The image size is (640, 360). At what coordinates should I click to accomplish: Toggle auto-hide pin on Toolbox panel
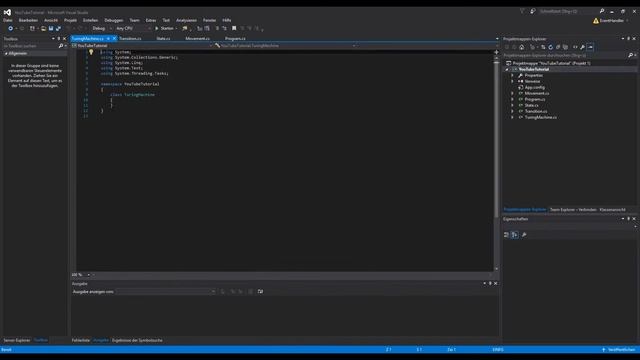point(59,39)
